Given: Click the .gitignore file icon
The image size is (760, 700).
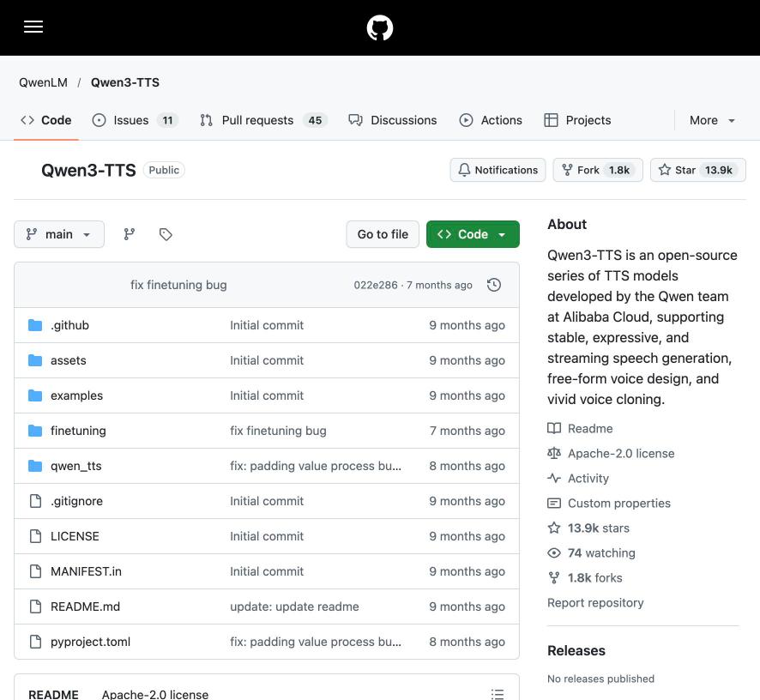Looking at the screenshot, I should tap(35, 501).
